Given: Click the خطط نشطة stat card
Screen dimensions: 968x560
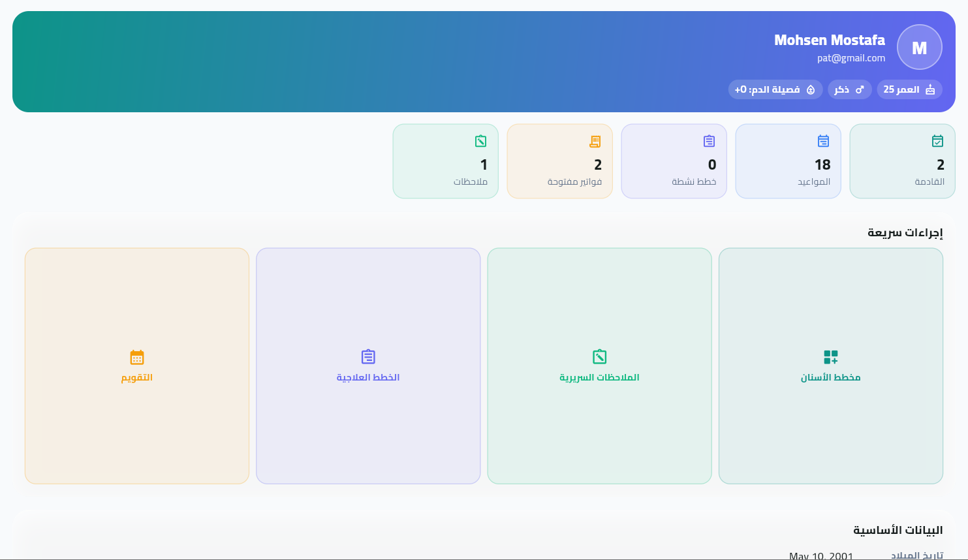Looking at the screenshot, I should click(x=674, y=161).
